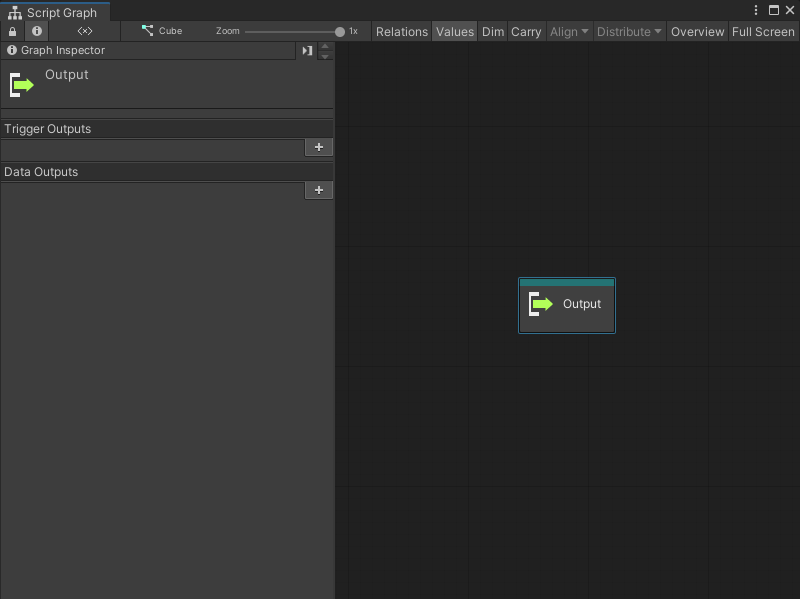Open the window options kebab menu

(757, 10)
